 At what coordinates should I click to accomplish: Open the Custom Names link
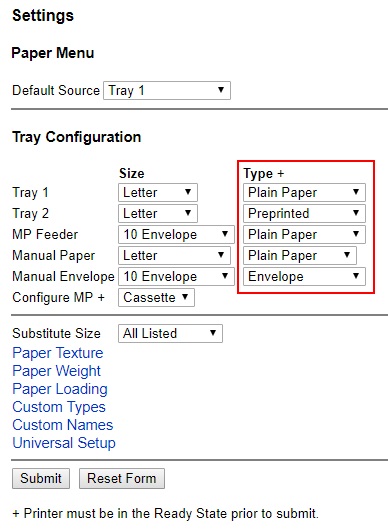62,425
